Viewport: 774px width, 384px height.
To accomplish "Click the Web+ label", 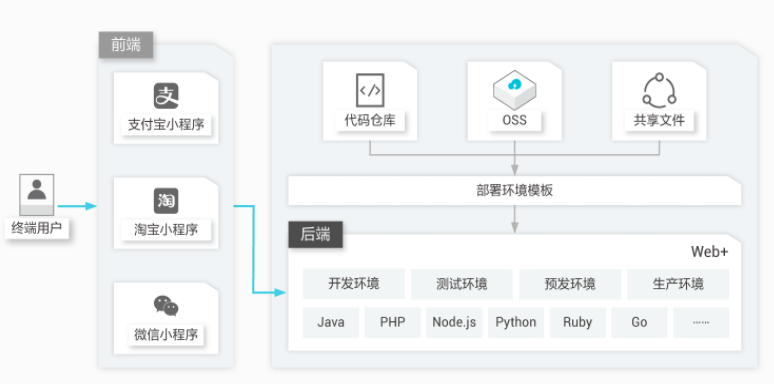I will point(709,252).
